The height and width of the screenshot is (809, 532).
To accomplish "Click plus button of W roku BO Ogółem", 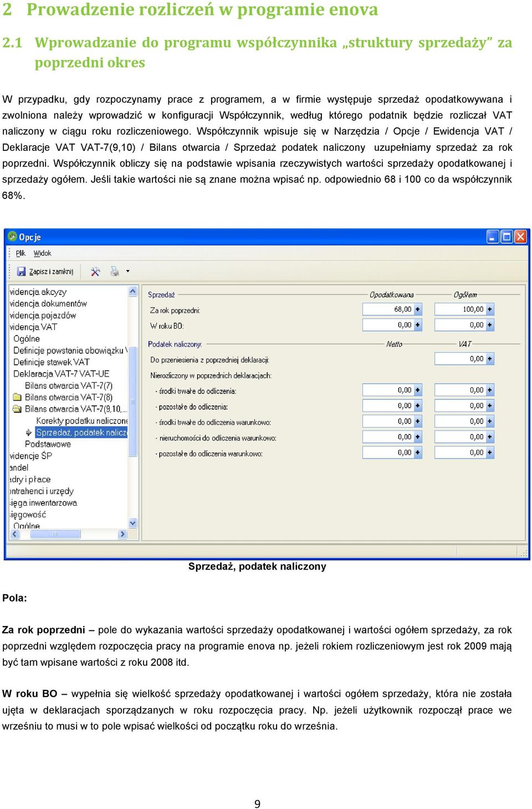I will coord(490,325).
